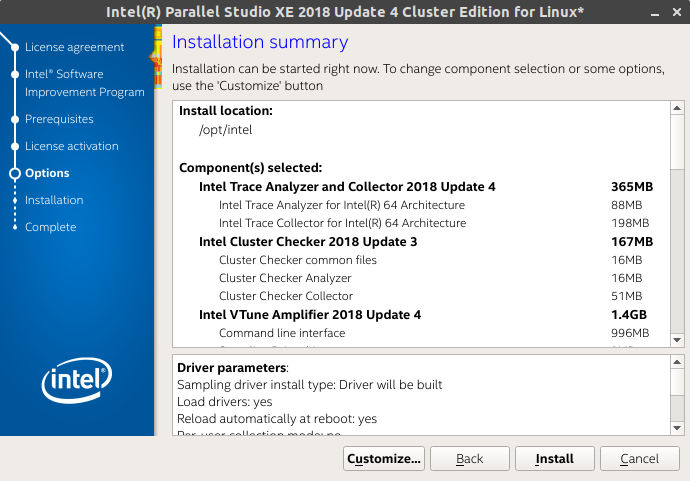Close the installer window

[677, 12]
